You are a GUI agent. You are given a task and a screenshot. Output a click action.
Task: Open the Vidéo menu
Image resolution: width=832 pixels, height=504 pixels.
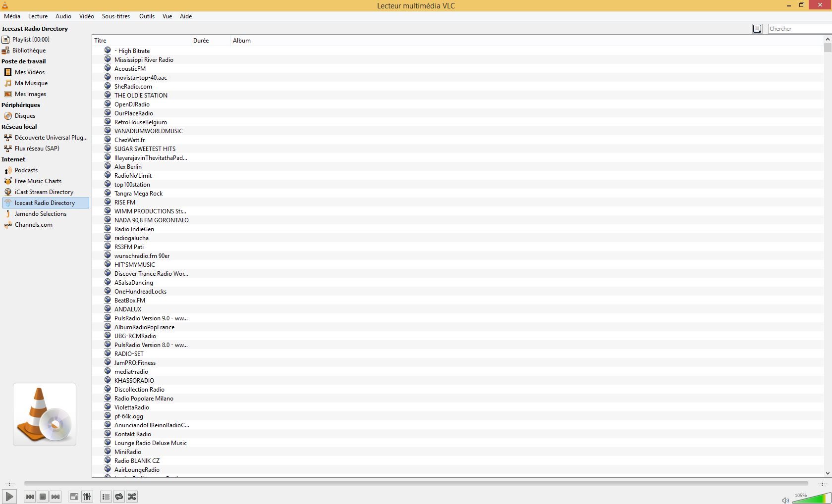86,16
